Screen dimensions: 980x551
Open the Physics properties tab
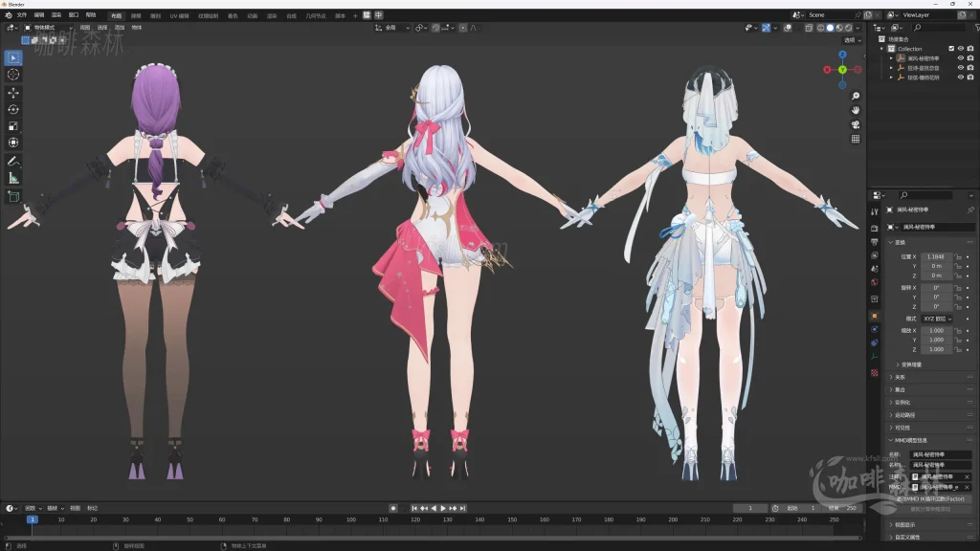875,329
